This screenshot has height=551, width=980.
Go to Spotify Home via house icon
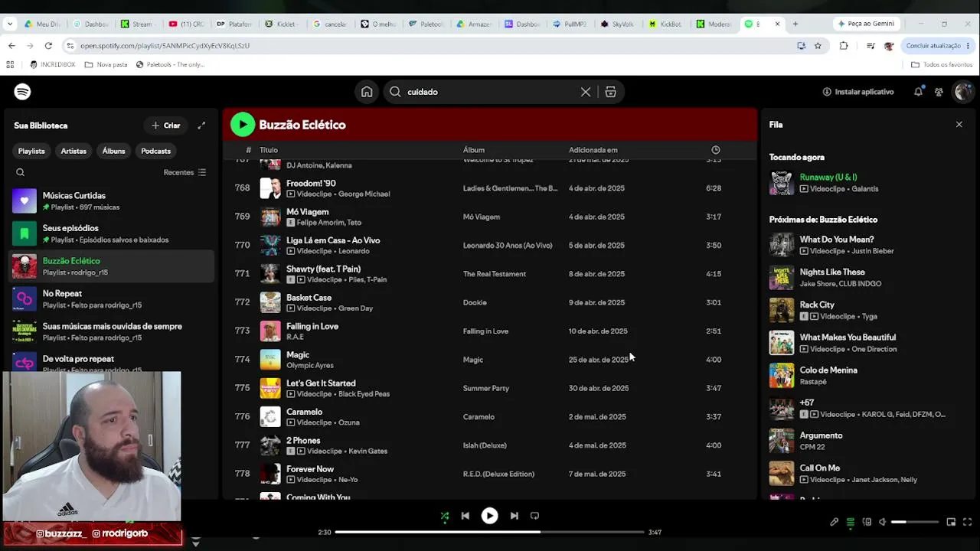[367, 92]
